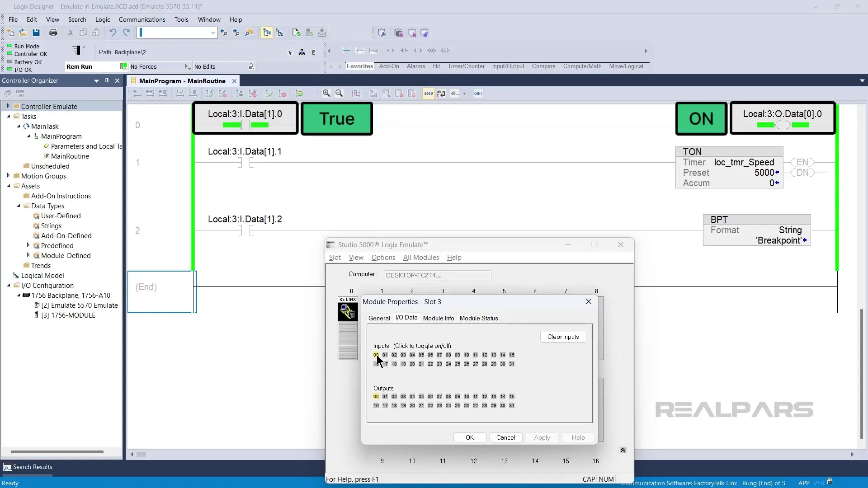Click the Zoom Out magnifier in routine toolbar

(339, 94)
